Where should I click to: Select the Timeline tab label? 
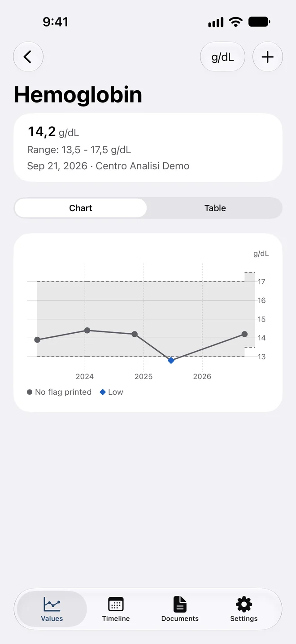116,618
